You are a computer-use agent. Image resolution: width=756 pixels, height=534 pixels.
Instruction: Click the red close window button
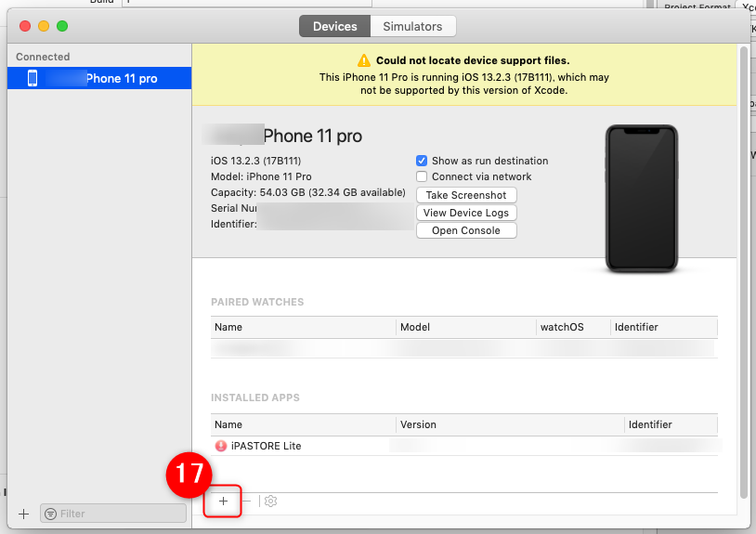pyautogui.click(x=25, y=26)
